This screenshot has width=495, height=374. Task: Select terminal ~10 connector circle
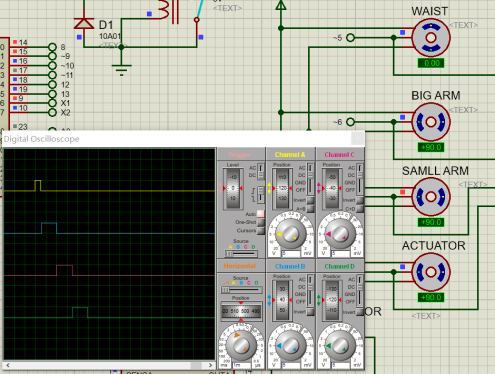tap(52, 66)
